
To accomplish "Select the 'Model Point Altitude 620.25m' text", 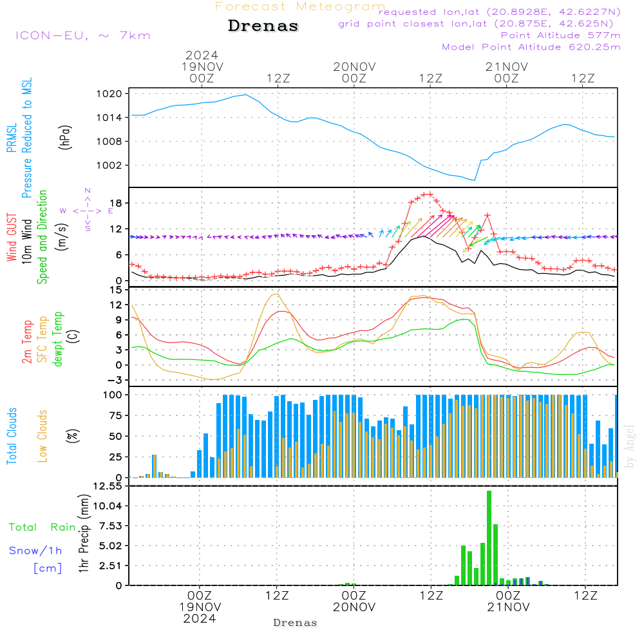I will click(x=531, y=47).
